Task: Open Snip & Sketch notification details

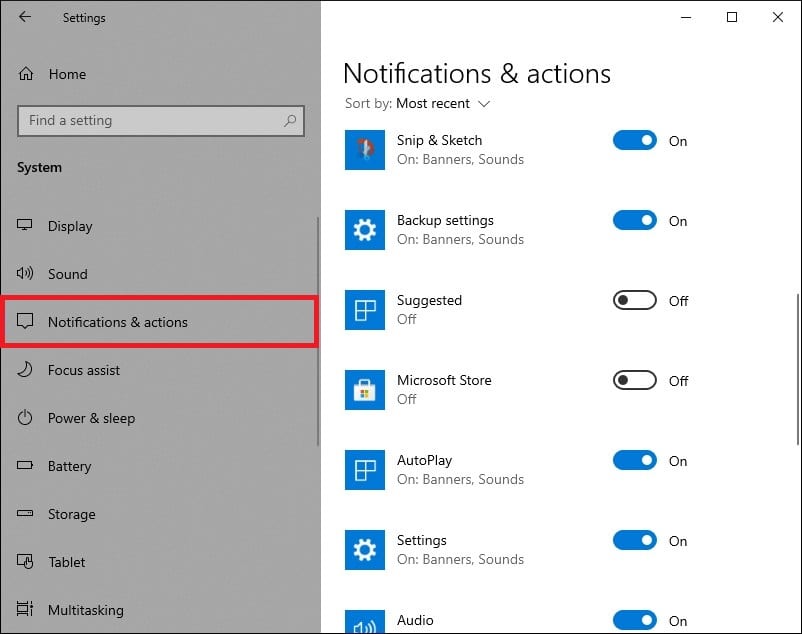Action: 460,149
